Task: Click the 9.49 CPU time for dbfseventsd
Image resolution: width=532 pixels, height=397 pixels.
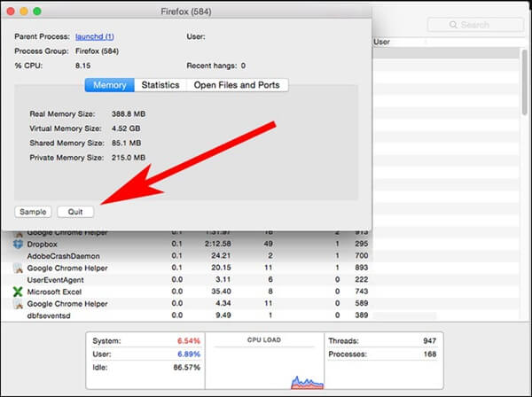Action: 223,315
